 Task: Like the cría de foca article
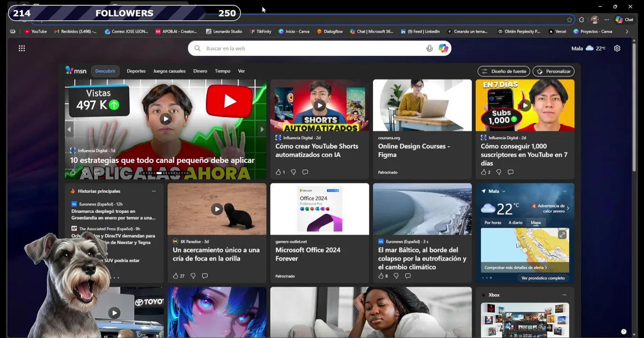point(178,276)
